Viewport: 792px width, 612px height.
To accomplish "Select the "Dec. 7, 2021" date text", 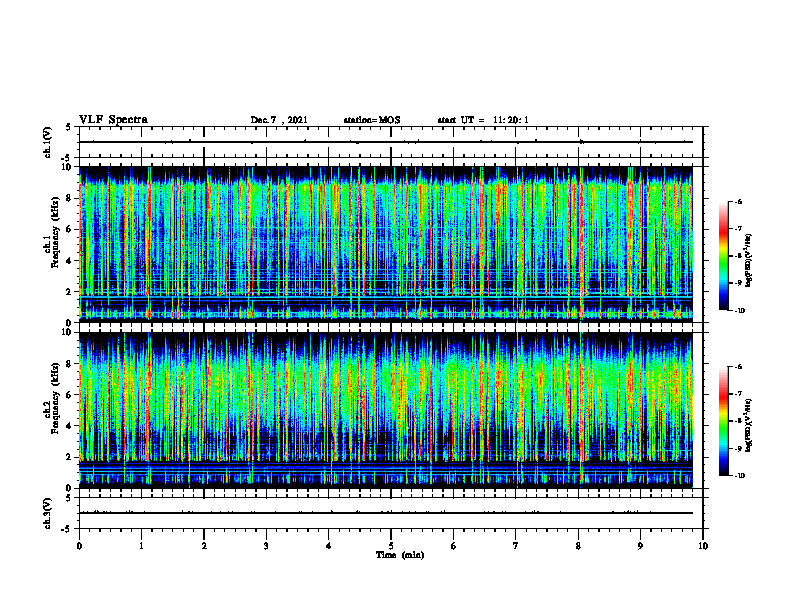I will click(x=279, y=120).
